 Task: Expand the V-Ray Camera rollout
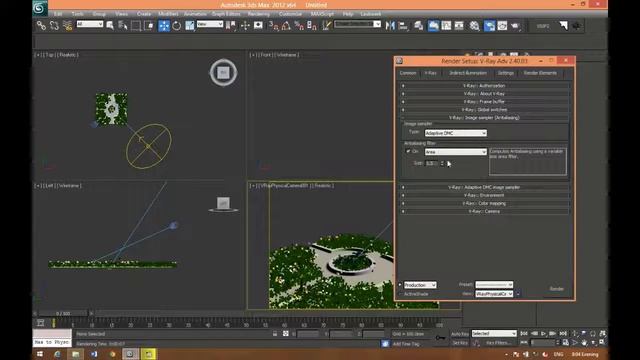(x=484, y=211)
